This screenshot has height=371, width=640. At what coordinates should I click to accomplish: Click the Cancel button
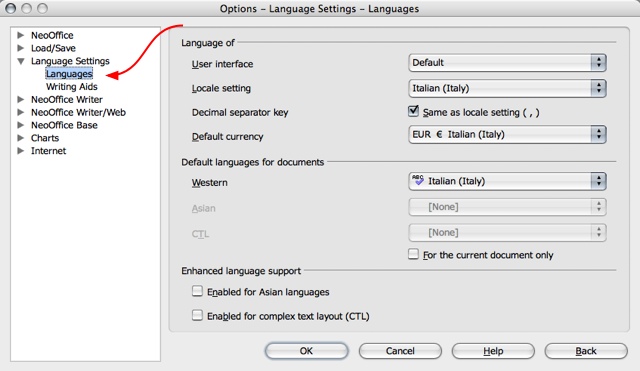tap(400, 351)
